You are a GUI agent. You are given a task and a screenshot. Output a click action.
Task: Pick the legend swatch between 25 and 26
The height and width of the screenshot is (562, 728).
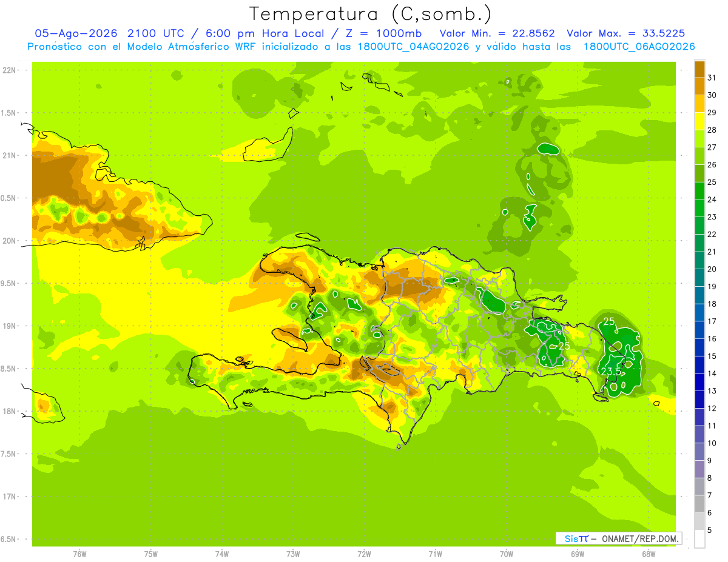699,174
